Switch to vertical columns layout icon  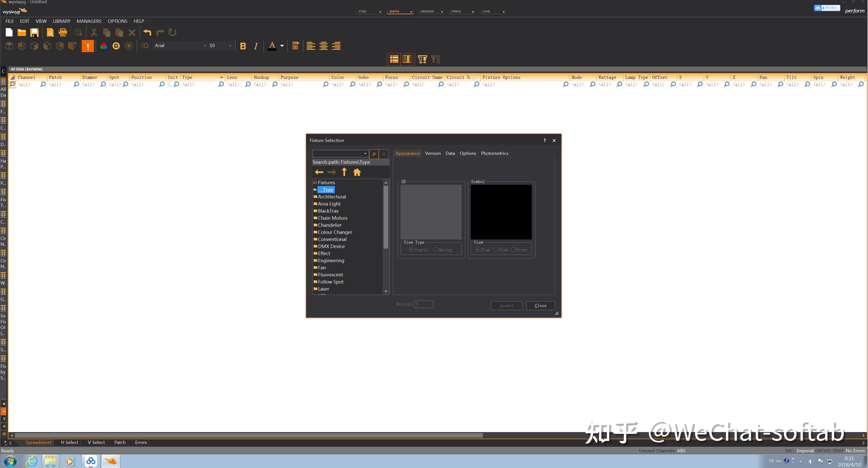(407, 59)
